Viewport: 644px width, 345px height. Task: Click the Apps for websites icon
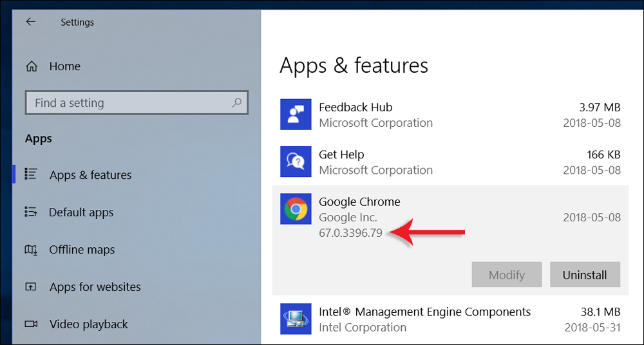point(30,286)
